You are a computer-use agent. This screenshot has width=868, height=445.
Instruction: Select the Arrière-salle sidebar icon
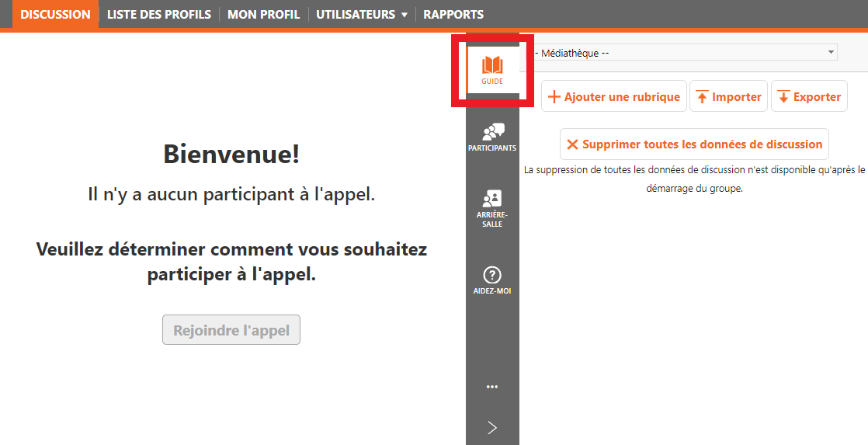pos(492,198)
